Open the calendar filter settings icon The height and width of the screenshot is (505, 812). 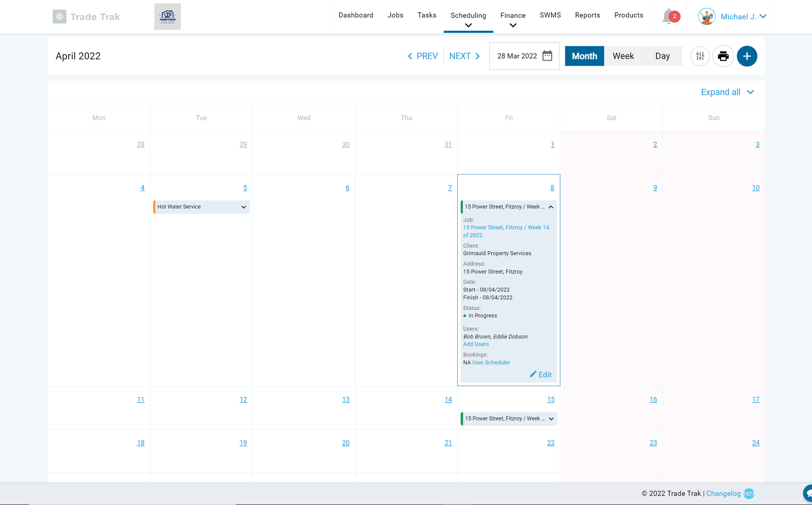tap(700, 56)
